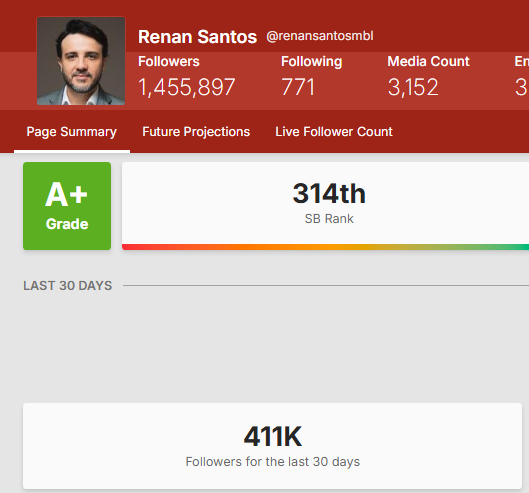Click the Media Count label

pyautogui.click(x=428, y=61)
